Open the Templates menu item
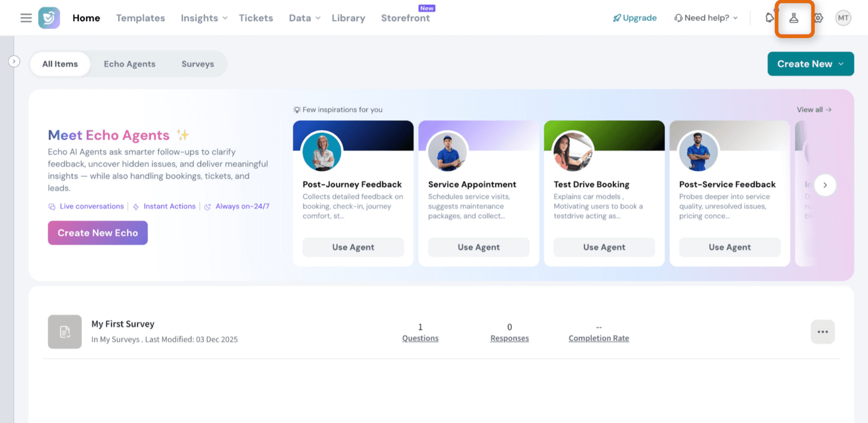Viewport: 868px width, 423px height. pyautogui.click(x=141, y=18)
